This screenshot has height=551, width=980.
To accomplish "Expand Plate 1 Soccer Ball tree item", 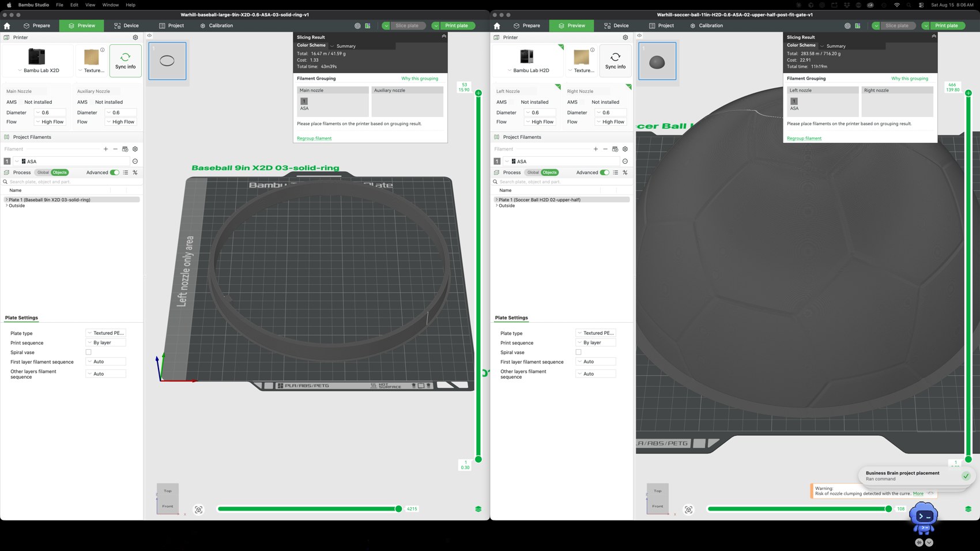I will click(496, 199).
